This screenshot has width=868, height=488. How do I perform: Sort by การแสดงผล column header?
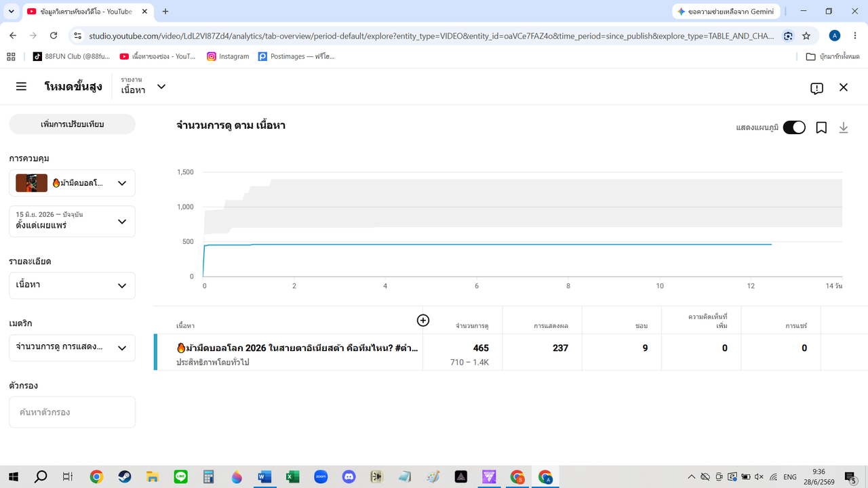[551, 326]
